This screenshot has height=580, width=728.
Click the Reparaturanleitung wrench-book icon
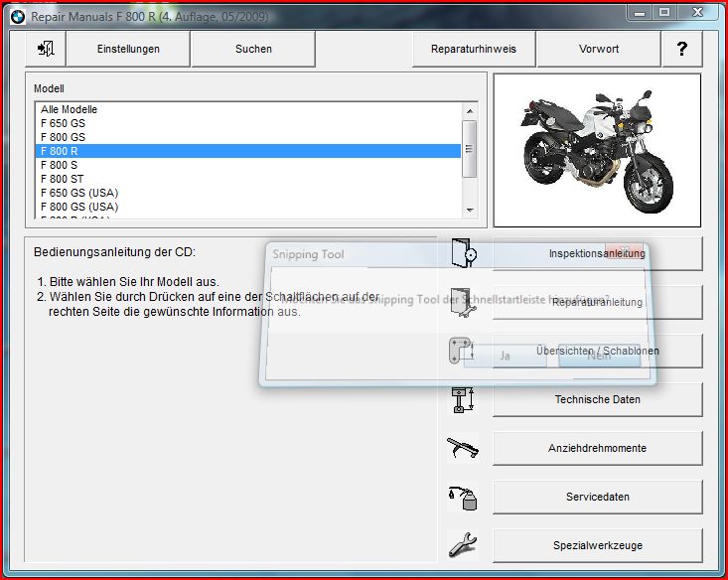tap(464, 302)
